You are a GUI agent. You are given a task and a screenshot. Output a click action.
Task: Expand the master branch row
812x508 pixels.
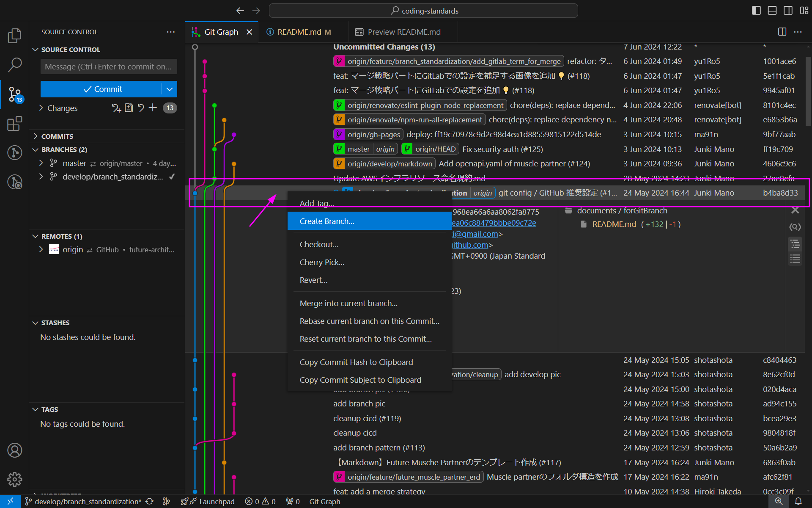(41, 163)
